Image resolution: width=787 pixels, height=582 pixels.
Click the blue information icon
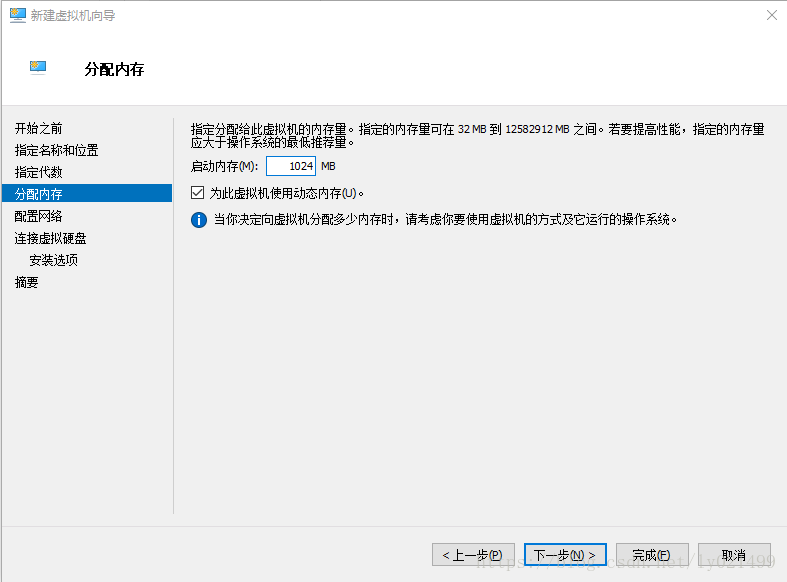[199, 220]
